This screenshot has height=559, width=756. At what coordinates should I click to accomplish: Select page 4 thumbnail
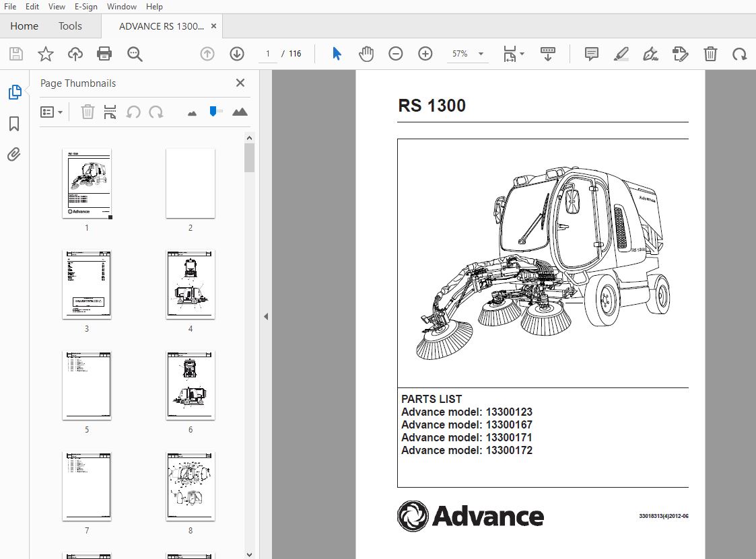coord(191,285)
